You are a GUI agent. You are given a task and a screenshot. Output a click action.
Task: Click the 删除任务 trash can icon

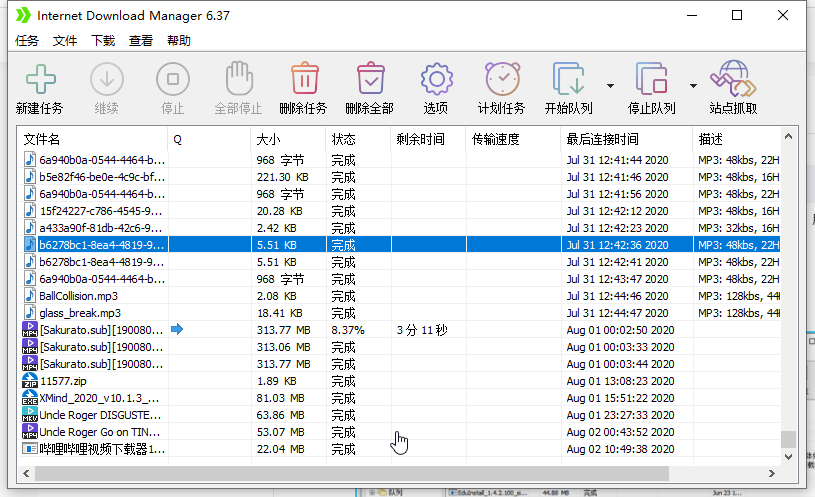coord(305,79)
